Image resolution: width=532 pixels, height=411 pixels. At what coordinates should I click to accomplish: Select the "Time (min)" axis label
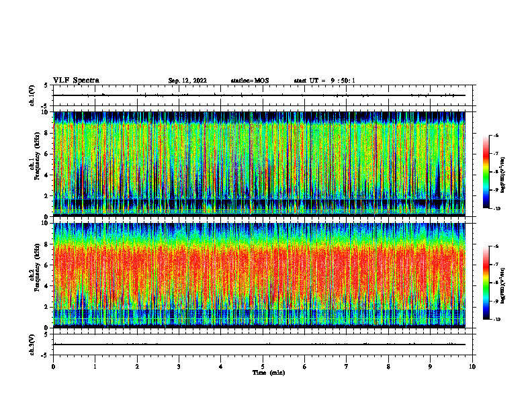tap(269, 373)
